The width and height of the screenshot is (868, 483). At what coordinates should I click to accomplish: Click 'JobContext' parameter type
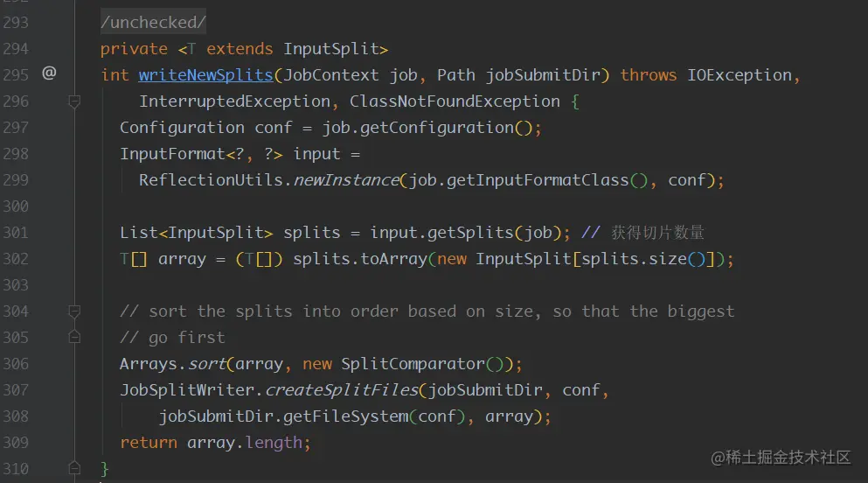331,74
